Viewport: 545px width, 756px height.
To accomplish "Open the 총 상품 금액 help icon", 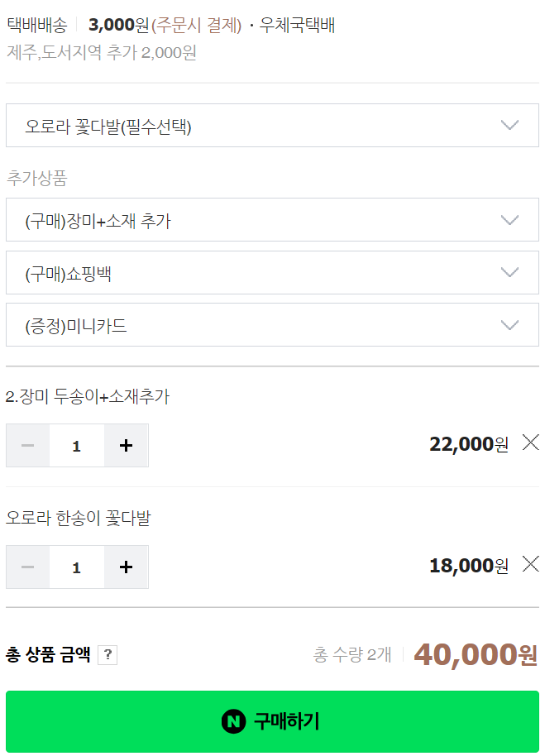I will [108, 655].
